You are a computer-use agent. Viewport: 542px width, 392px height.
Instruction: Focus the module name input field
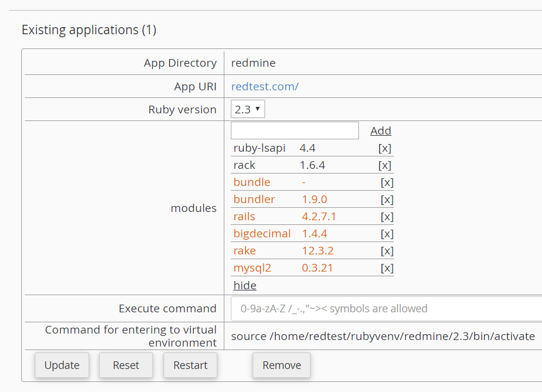(x=295, y=130)
